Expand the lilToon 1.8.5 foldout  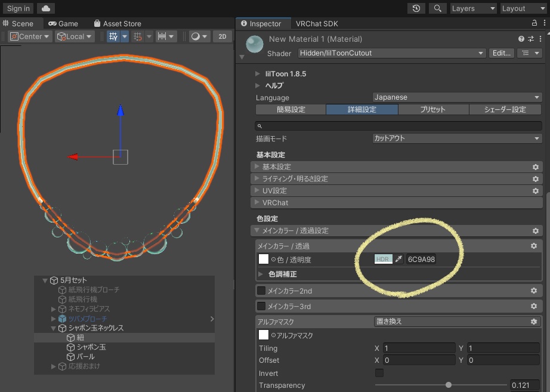click(258, 74)
